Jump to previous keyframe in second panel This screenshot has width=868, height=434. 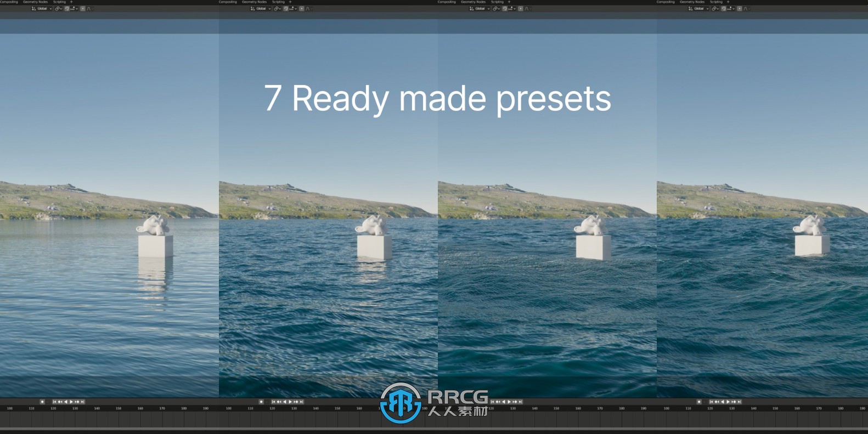(x=279, y=402)
